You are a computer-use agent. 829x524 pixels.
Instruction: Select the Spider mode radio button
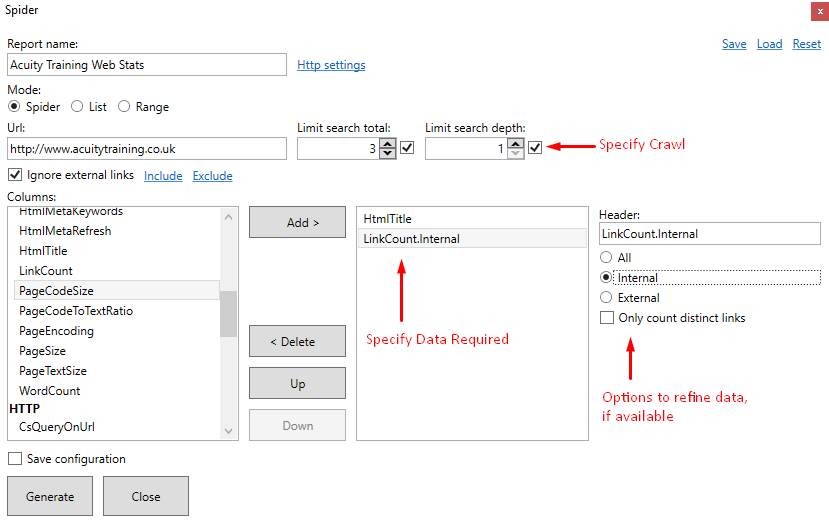click(14, 107)
